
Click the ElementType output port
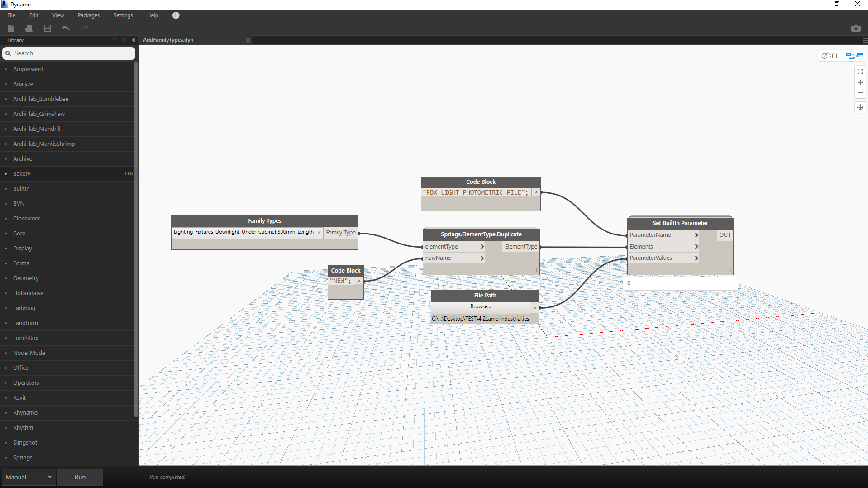pos(521,247)
